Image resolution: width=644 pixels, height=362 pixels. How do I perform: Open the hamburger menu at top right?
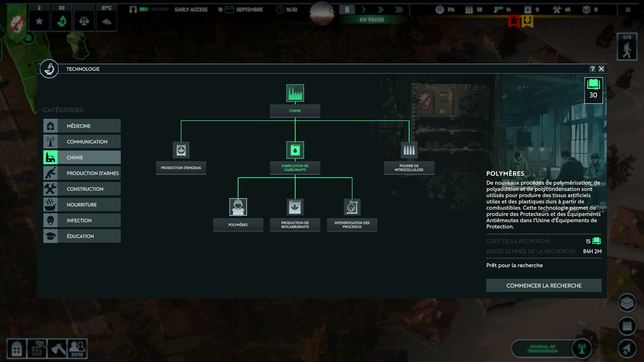(628, 10)
